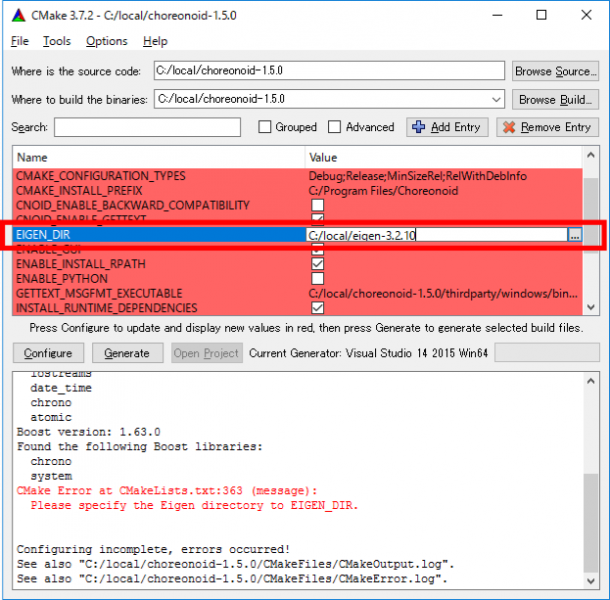Click the red X icon on Remove Entry
Viewport: 610px width, 600px height.
pyautogui.click(x=508, y=127)
